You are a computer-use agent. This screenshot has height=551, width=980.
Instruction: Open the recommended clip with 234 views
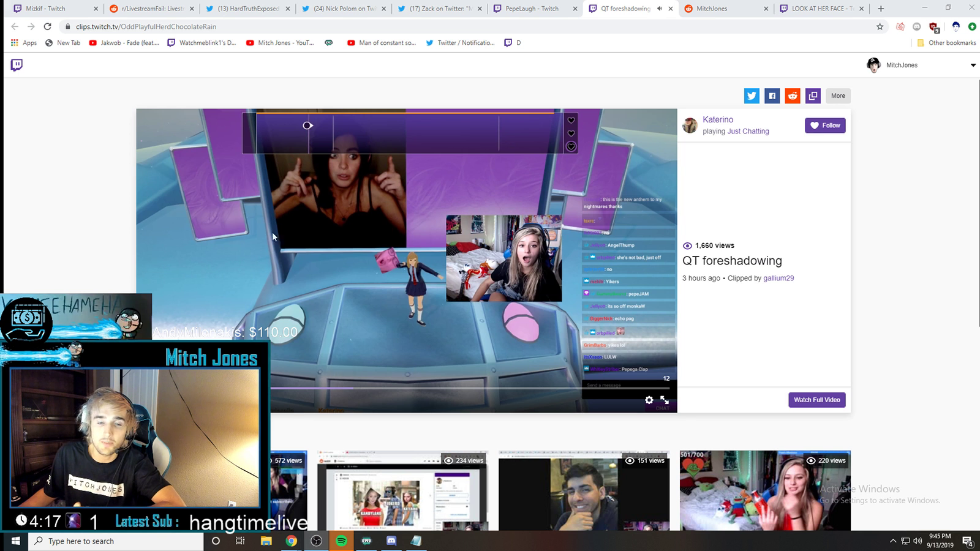(x=402, y=491)
